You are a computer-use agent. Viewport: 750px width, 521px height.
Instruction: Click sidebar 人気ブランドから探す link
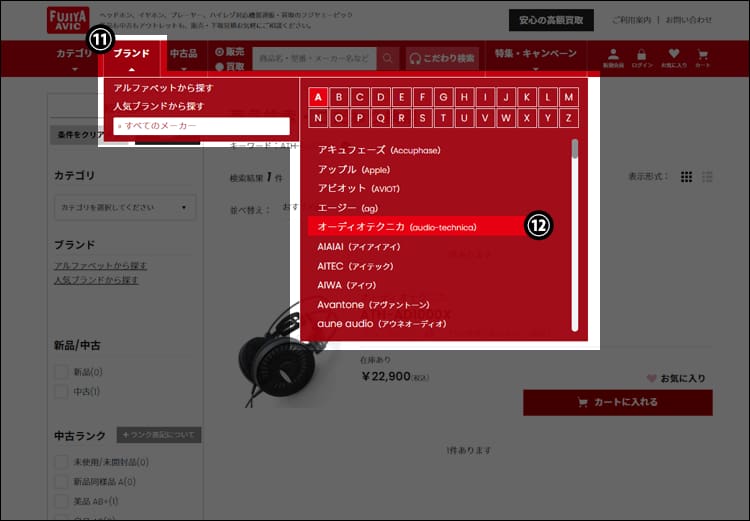(x=96, y=280)
